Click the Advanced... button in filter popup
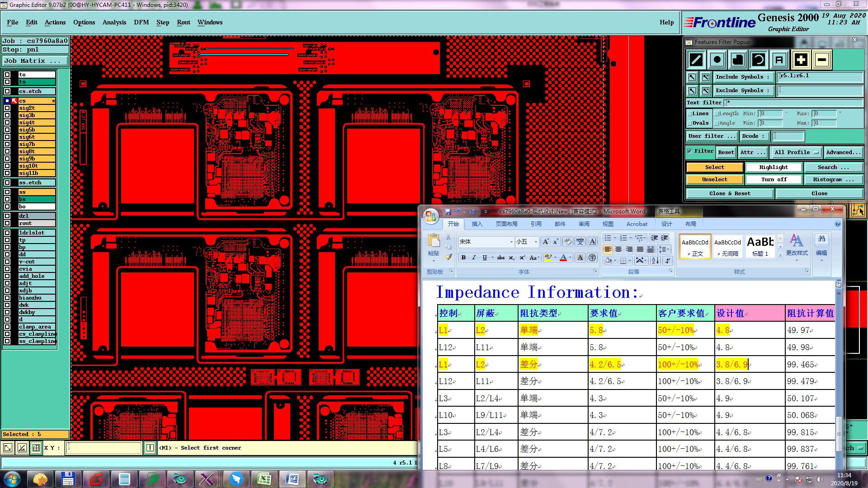868x488 pixels. click(x=843, y=152)
